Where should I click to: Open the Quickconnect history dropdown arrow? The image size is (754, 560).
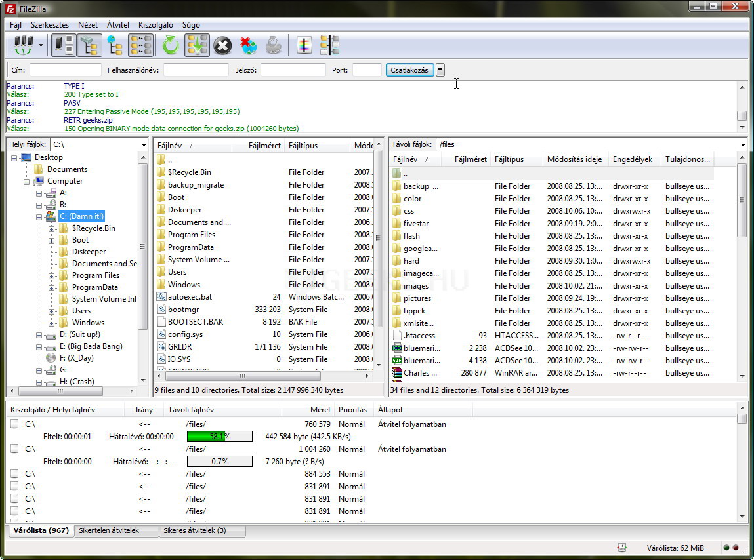(x=440, y=70)
